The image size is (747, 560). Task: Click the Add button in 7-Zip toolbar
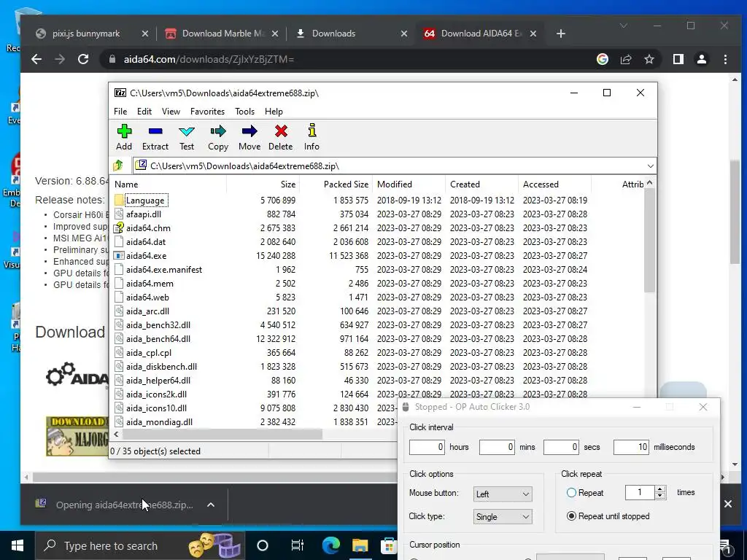(124, 137)
